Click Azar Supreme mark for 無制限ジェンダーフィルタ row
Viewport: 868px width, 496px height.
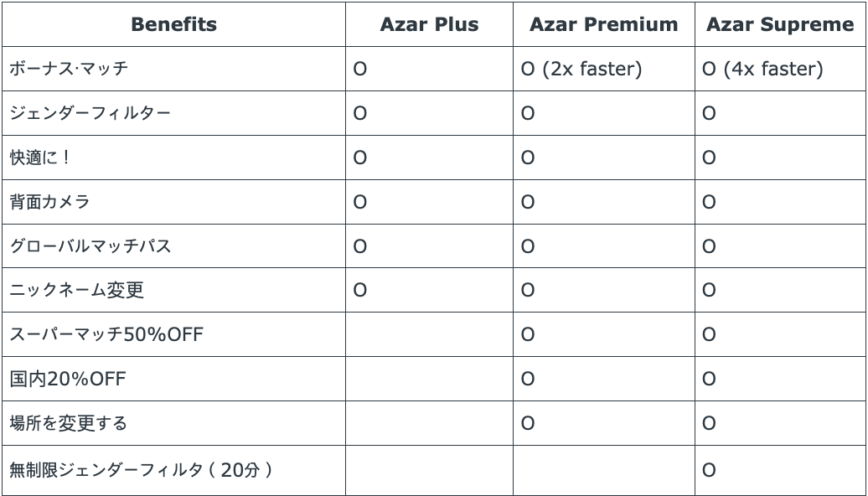[x=709, y=470]
